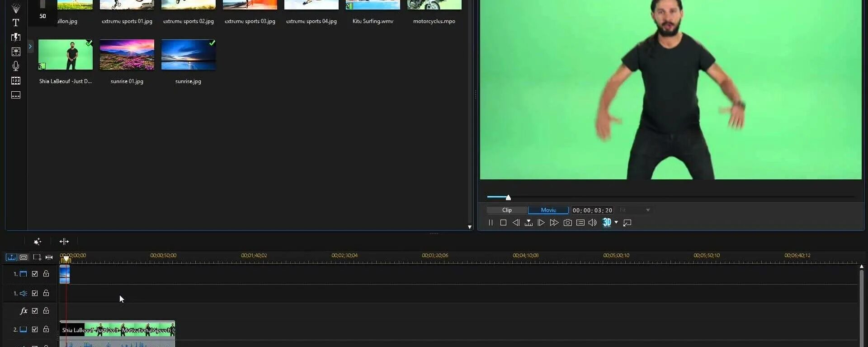Screen dimensions: 868x347
Task: Select the Shia LaBeouf green screen thumbnail
Action: pyautogui.click(x=66, y=55)
